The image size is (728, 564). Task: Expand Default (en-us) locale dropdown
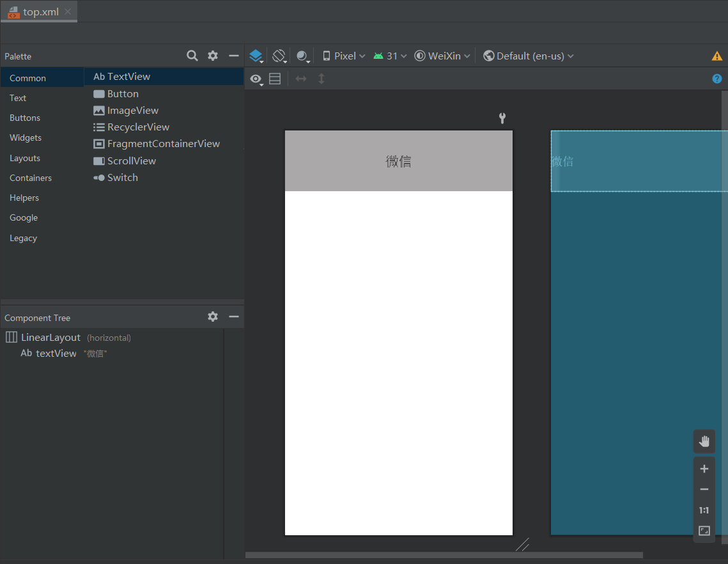point(529,56)
